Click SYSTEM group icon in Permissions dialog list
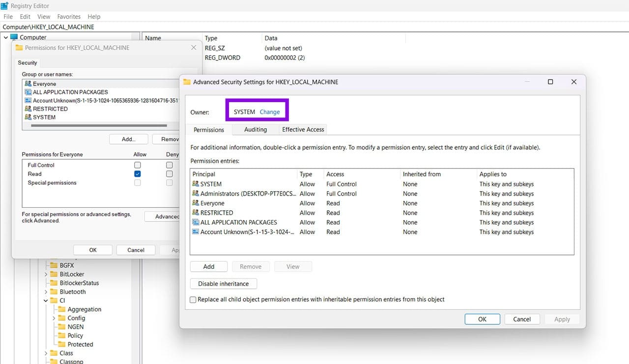Image resolution: width=629 pixels, height=364 pixels. click(x=28, y=117)
